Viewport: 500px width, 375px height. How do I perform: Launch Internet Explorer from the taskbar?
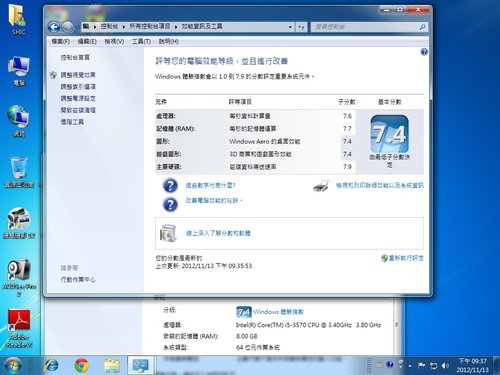tap(51, 365)
